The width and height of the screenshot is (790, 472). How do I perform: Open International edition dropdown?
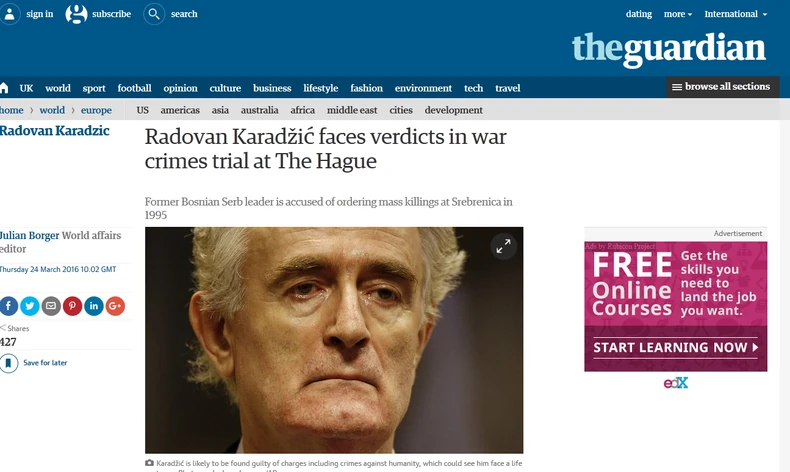click(x=736, y=14)
